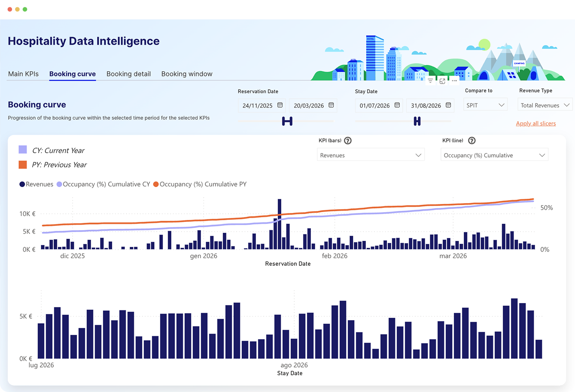575x392 pixels.
Task: Open calendar for Reservation Date start
Action: [280, 105]
